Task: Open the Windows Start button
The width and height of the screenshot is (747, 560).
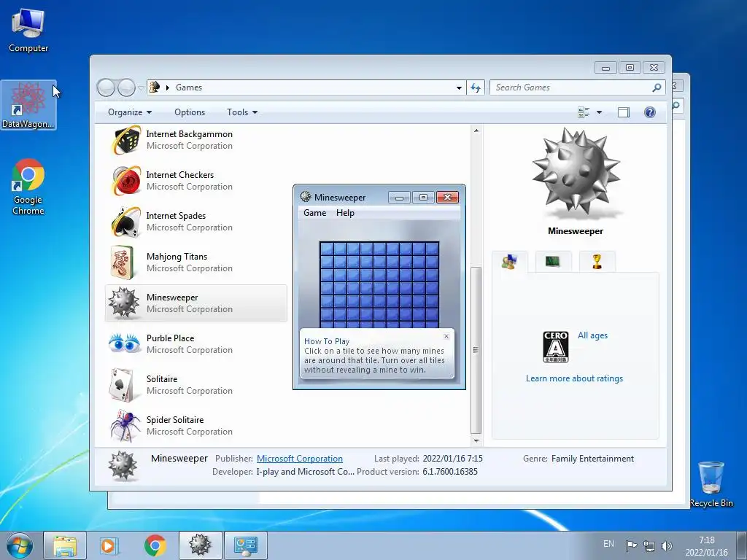Action: [20, 545]
